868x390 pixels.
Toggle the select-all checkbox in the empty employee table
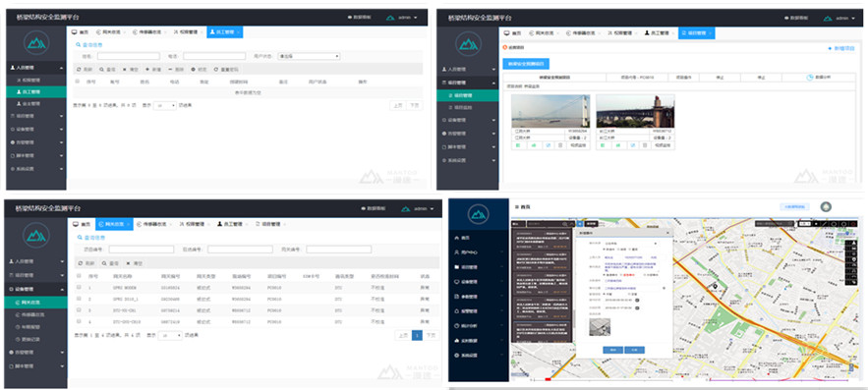point(78,82)
